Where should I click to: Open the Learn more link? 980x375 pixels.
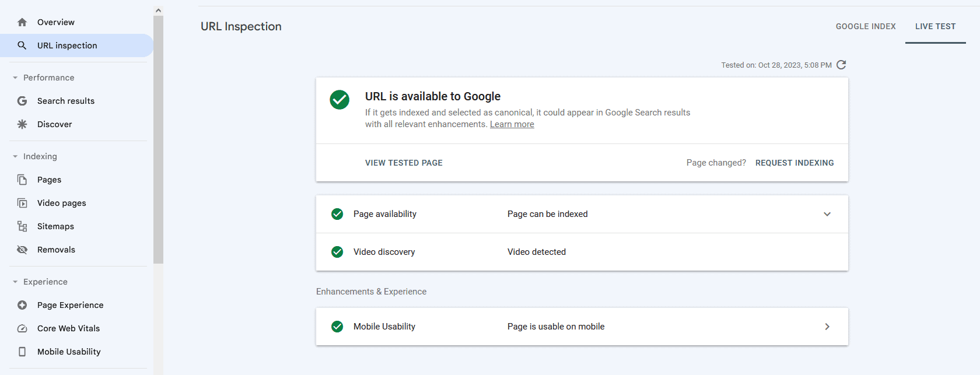(512, 124)
